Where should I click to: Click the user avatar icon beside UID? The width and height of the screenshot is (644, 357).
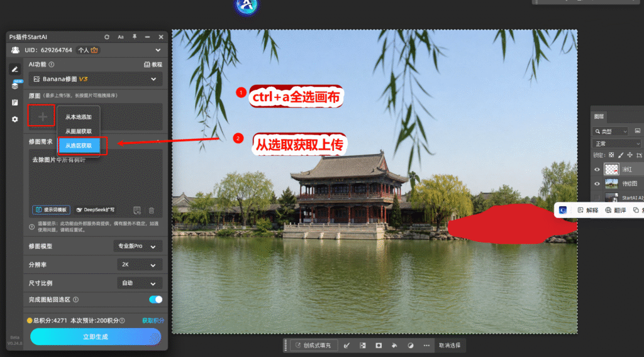click(15, 50)
